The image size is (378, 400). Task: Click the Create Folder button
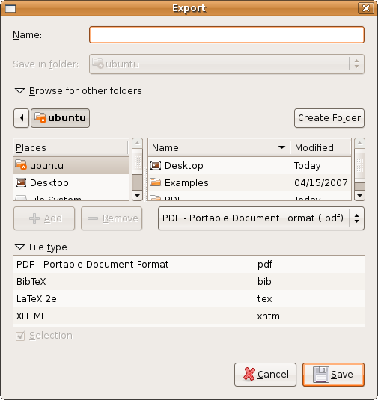coord(329,118)
